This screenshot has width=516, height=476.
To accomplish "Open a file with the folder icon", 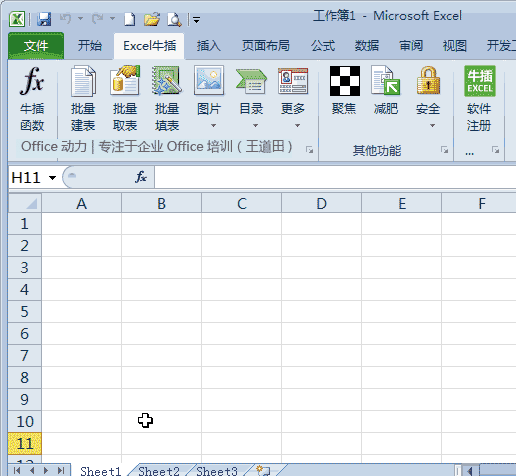I will (x=152, y=19).
